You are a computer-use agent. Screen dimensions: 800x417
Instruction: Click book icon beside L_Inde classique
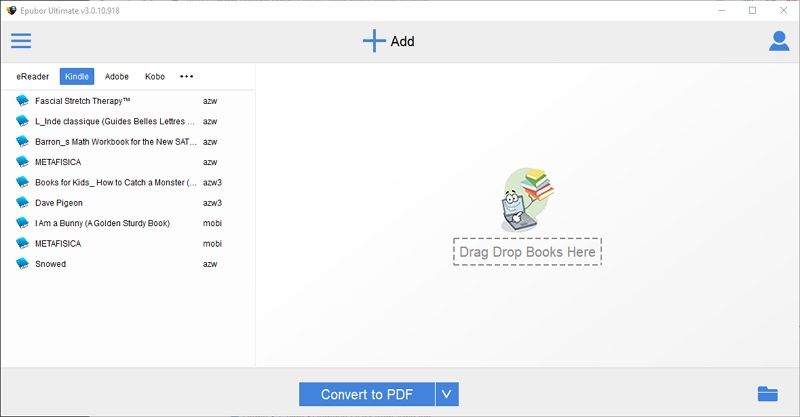22,121
